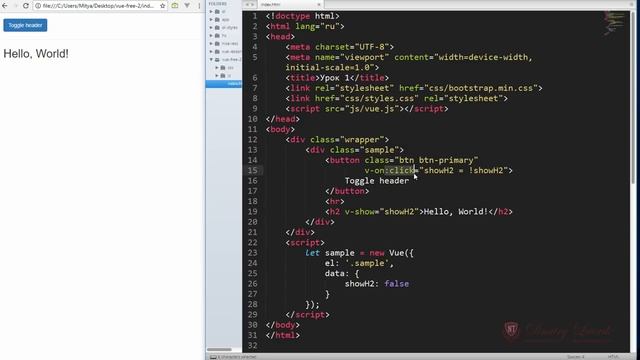This screenshot has width=640, height=360.
Task: Close the index.html editor tab
Action: [x=319, y=4]
